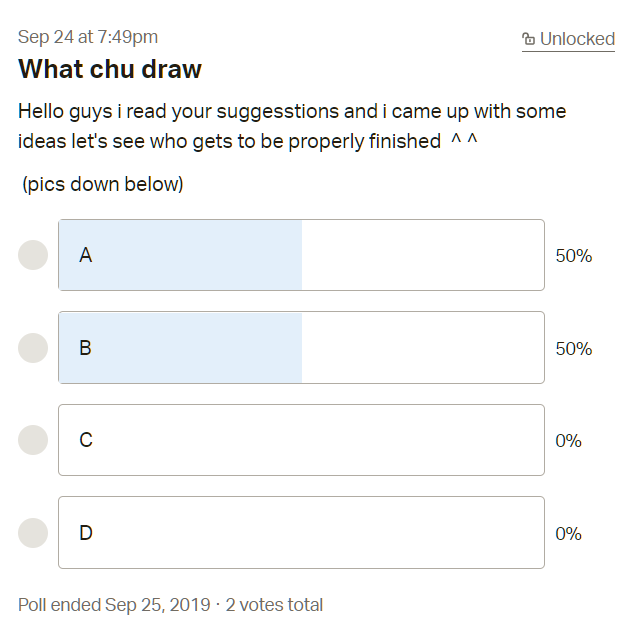
Task: Click the "Sep 24 at 7:49pm" timestamp
Action: click(88, 37)
